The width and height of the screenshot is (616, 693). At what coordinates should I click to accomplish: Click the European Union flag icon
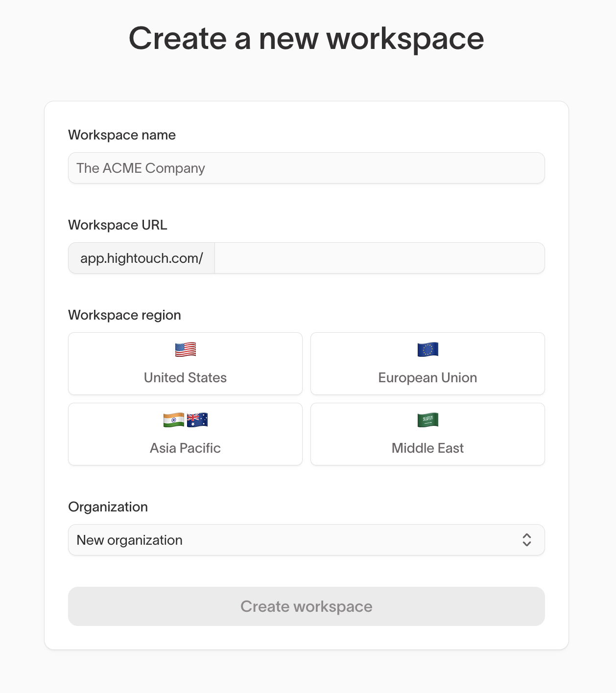427,349
